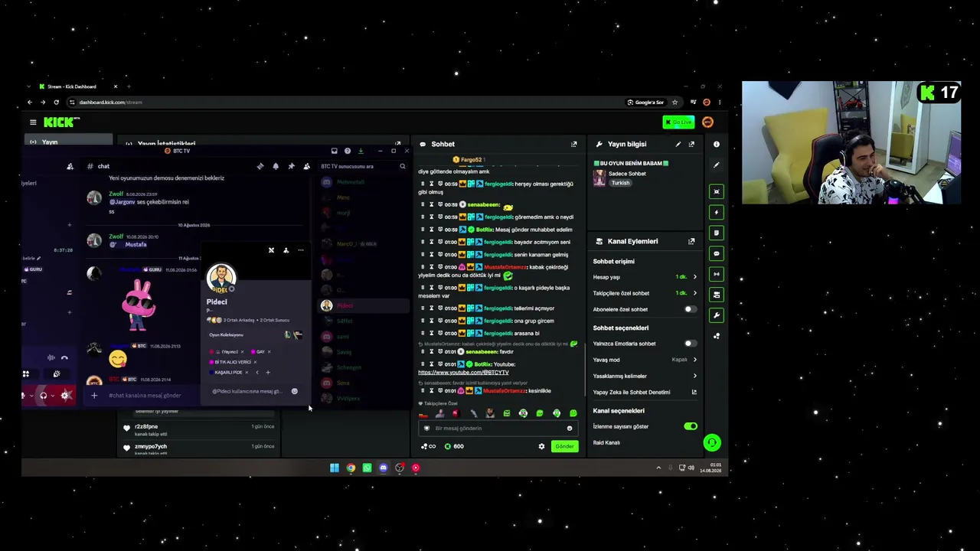The width and height of the screenshot is (980, 551).
Task: Bookmark this page with the star icon
Action: (675, 102)
